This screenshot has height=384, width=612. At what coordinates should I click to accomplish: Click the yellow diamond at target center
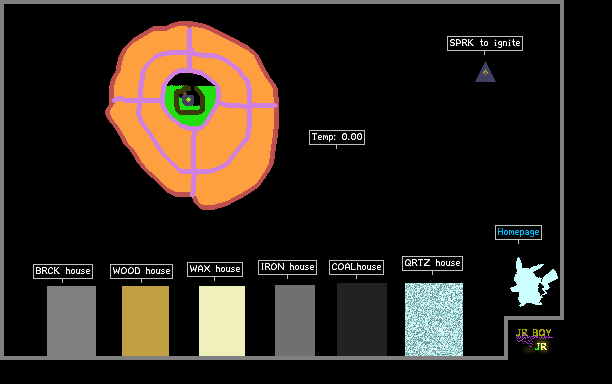point(189,100)
